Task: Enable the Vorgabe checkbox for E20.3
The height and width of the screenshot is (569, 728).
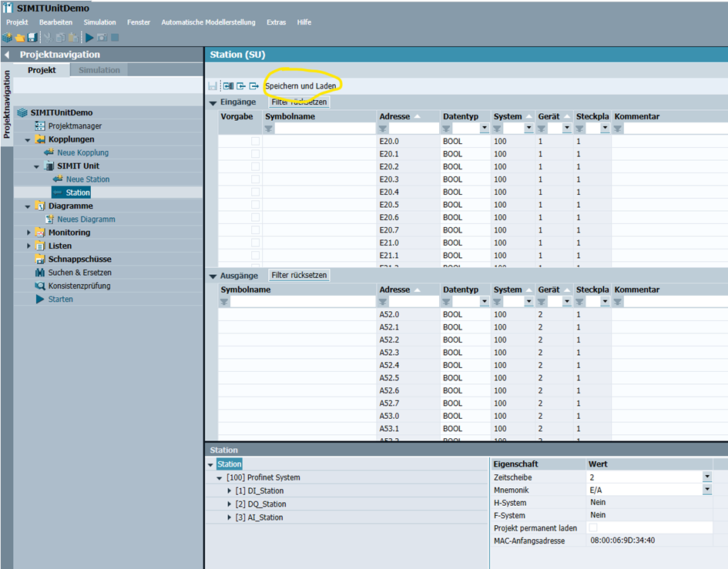Action: 255,179
